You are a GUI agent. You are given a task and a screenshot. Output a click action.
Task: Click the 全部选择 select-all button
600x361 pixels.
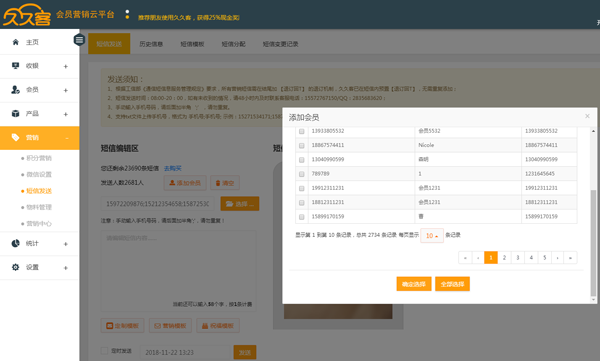pos(452,284)
